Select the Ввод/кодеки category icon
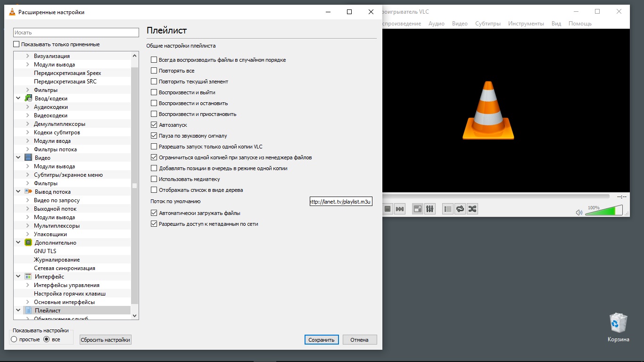The image size is (644, 362). 28,99
